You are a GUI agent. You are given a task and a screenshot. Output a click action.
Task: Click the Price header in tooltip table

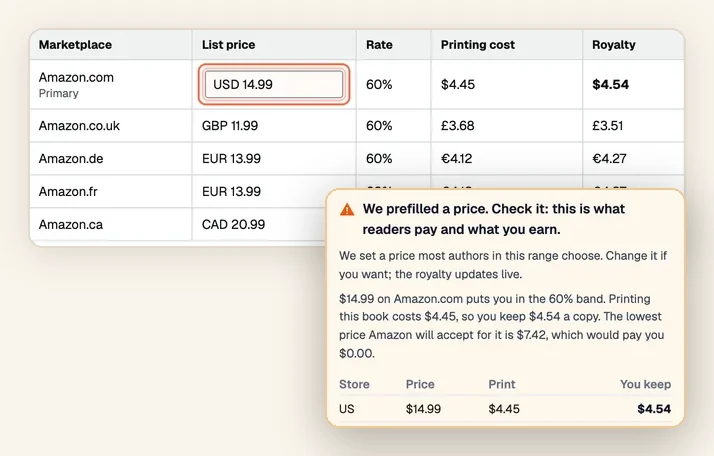(x=420, y=384)
